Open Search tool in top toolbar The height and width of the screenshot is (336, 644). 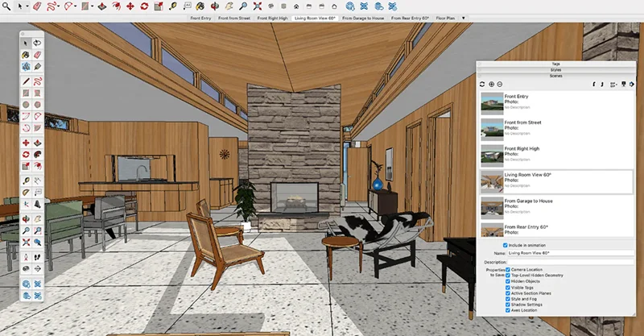pyautogui.click(x=6, y=6)
